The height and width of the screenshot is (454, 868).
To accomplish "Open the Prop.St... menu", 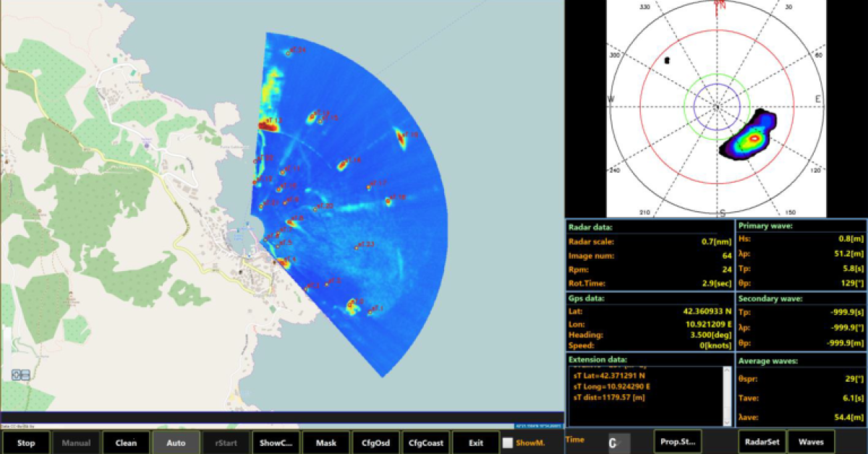I will click(x=676, y=442).
